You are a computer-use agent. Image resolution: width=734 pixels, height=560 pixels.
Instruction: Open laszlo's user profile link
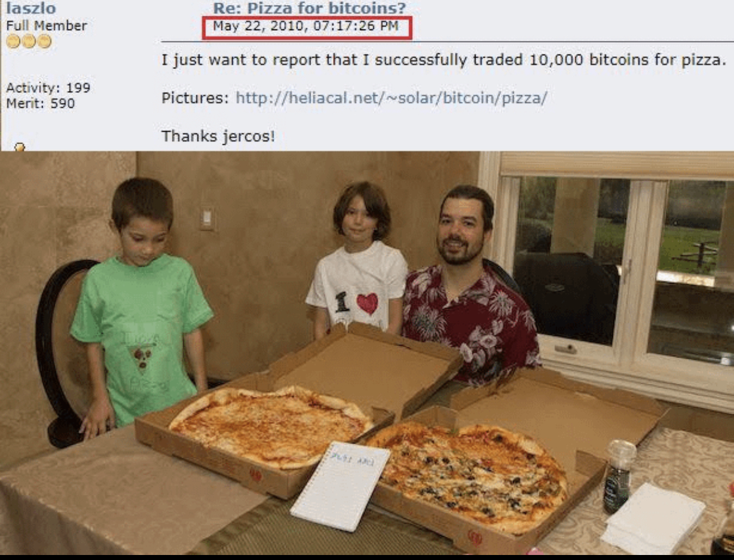point(31,8)
